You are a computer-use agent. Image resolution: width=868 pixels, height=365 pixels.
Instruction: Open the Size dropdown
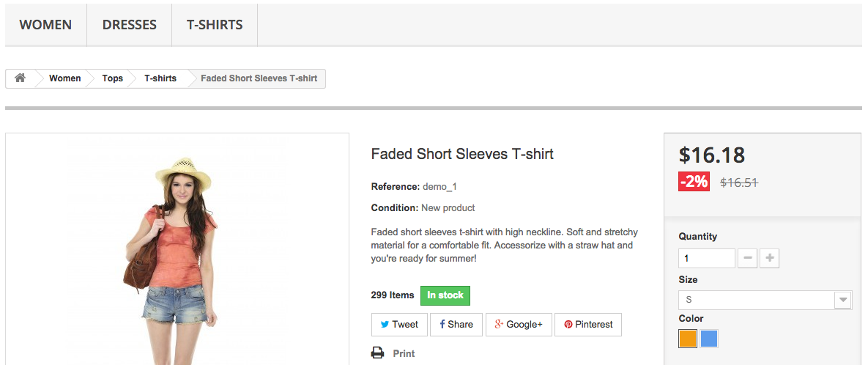click(x=765, y=300)
